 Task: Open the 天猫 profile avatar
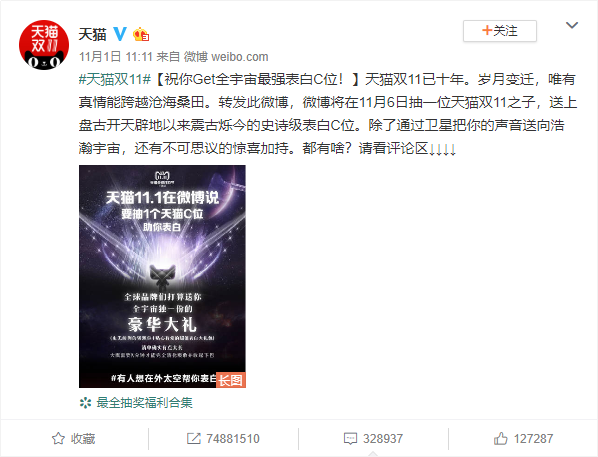[44, 45]
